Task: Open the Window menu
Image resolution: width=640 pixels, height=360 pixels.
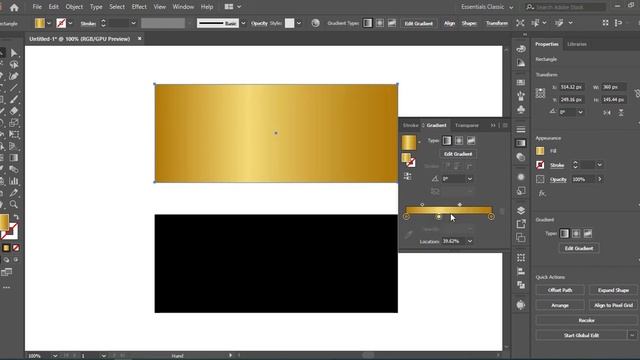Action: point(183,7)
